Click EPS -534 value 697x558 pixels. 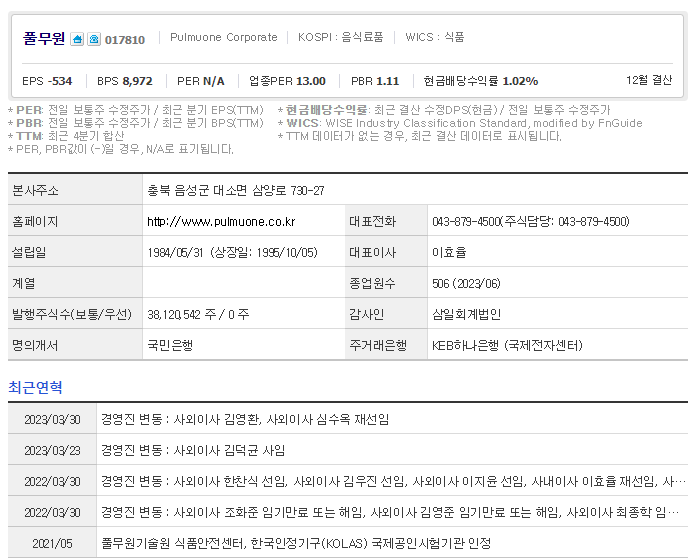tap(47, 81)
